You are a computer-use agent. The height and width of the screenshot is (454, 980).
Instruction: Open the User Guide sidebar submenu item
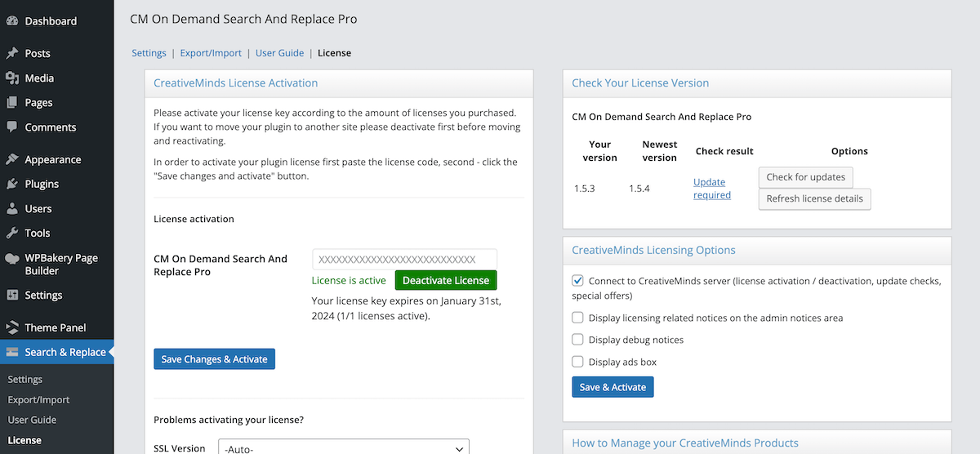[x=32, y=420]
